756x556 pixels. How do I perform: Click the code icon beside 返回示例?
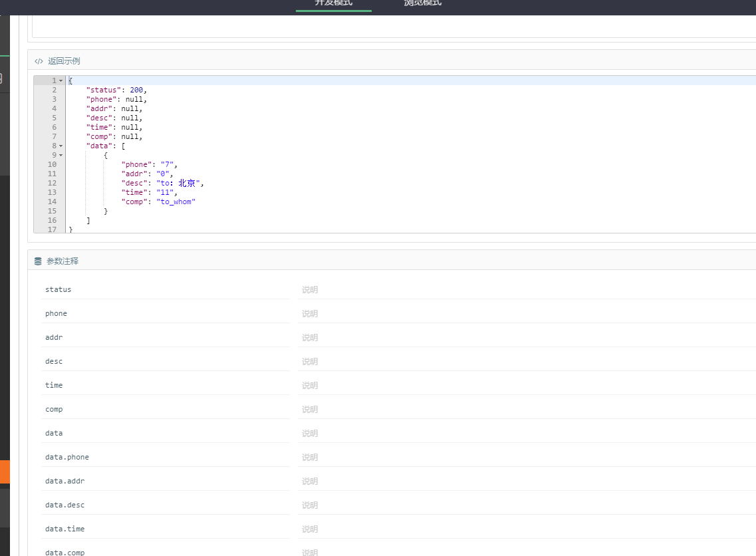pyautogui.click(x=39, y=61)
